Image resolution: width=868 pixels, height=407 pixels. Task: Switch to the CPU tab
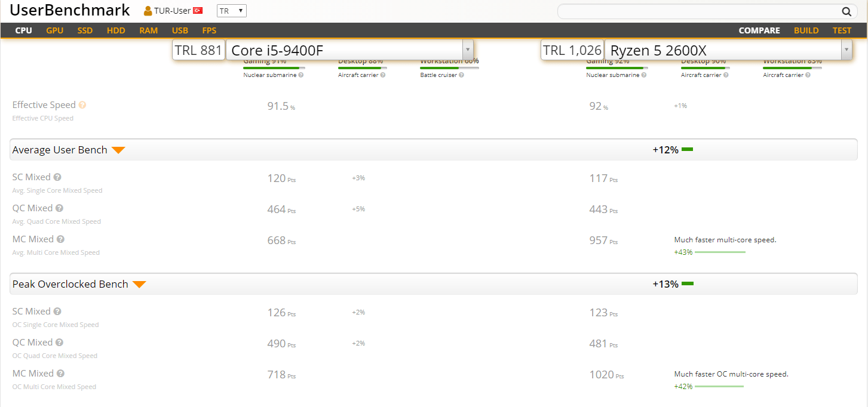pos(24,30)
